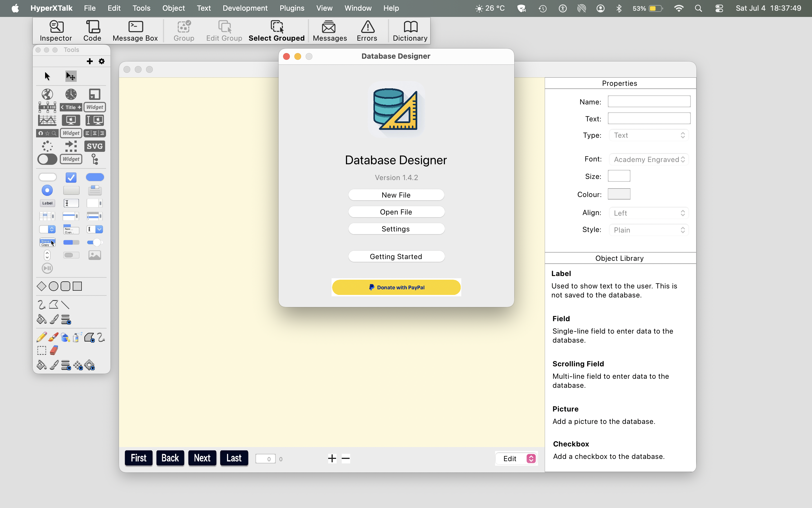This screenshot has height=508, width=812.
Task: Select the Player object tool
Action: point(47,268)
